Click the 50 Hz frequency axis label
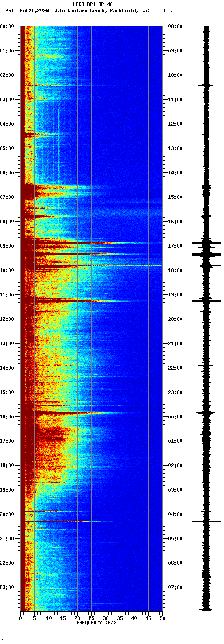Screen dimensions: 224x644 click(162, 618)
